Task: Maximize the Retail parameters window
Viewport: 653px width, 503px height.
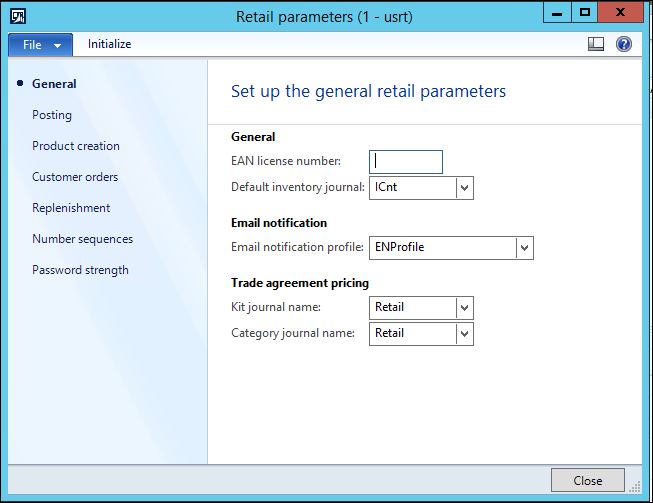Action: [x=585, y=13]
